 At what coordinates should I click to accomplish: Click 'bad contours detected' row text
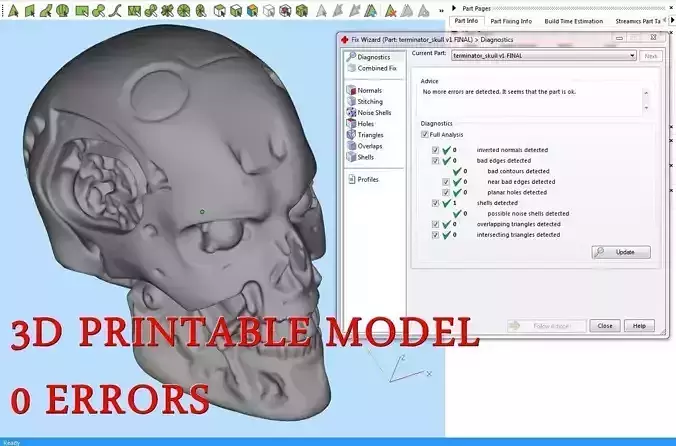(x=518, y=171)
